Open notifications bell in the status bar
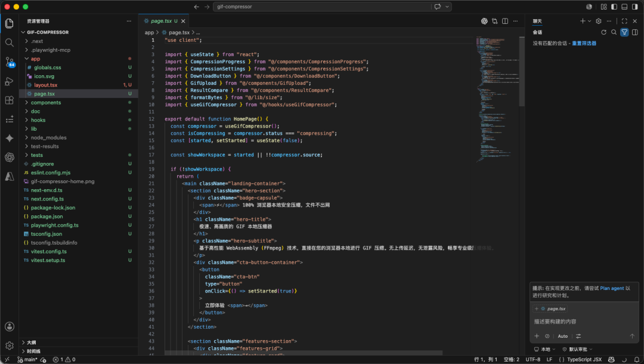Screen dimensions: 644x364 pyautogui.click(x=637, y=359)
